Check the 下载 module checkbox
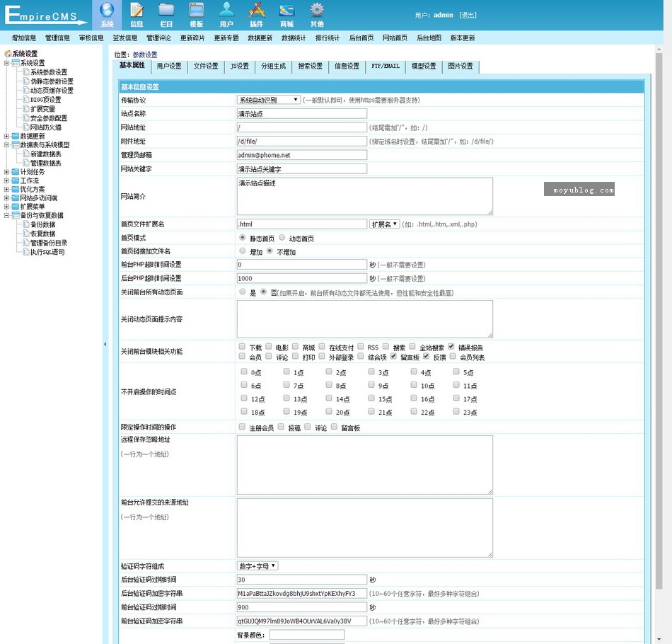 (242, 347)
